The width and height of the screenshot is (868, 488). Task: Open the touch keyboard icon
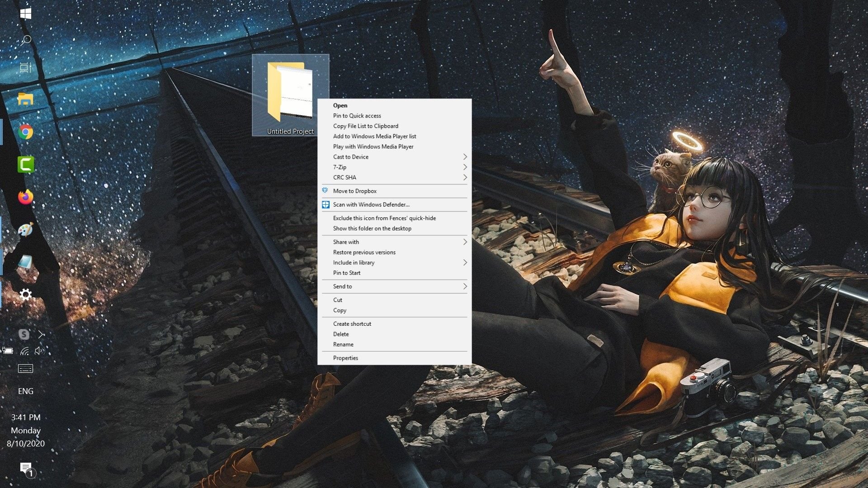(x=25, y=369)
